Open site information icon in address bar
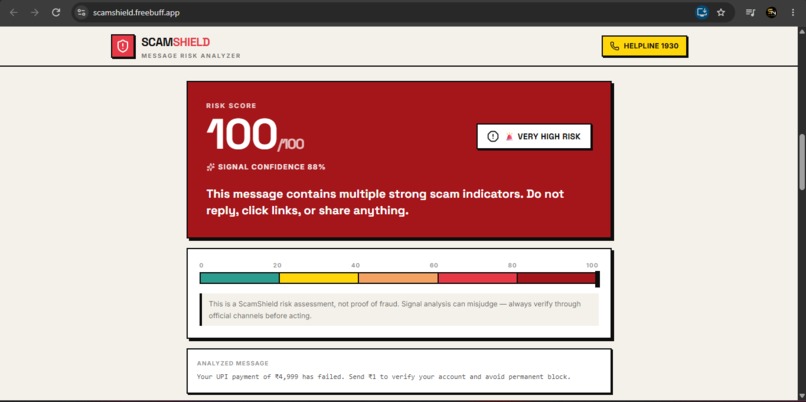Screen dimensions: 806x402 pyautogui.click(x=81, y=12)
